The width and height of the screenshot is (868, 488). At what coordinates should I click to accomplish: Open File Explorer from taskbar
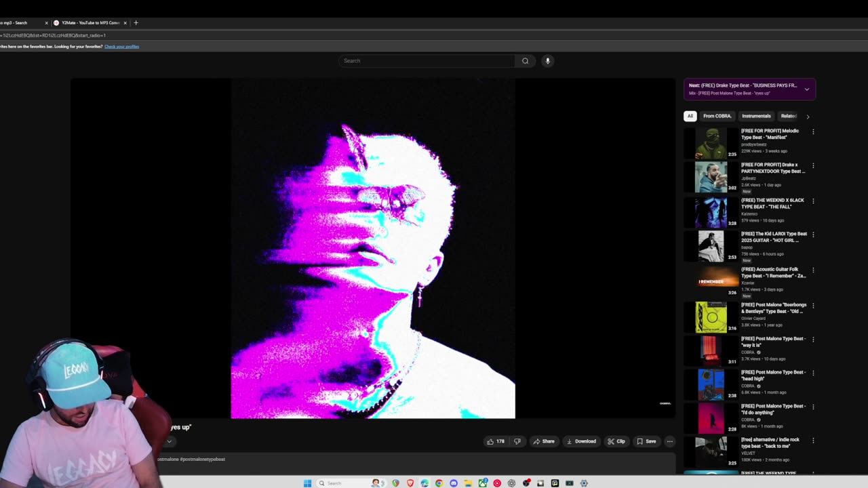coord(468,483)
